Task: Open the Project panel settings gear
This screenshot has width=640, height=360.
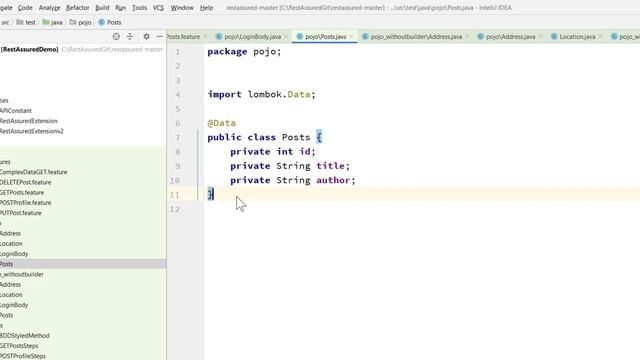Action: tap(146, 36)
